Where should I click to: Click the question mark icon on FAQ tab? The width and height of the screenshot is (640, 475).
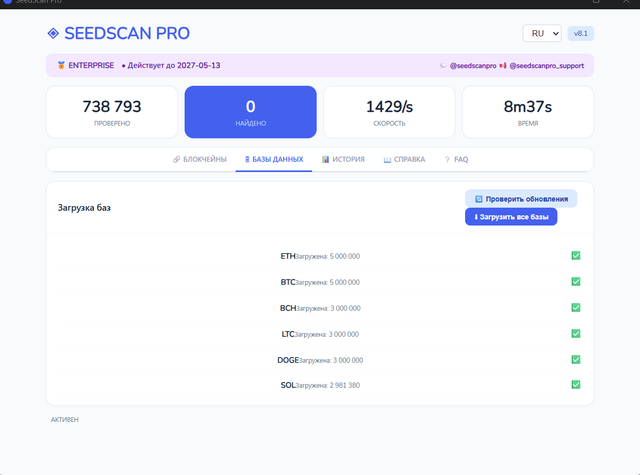447,160
